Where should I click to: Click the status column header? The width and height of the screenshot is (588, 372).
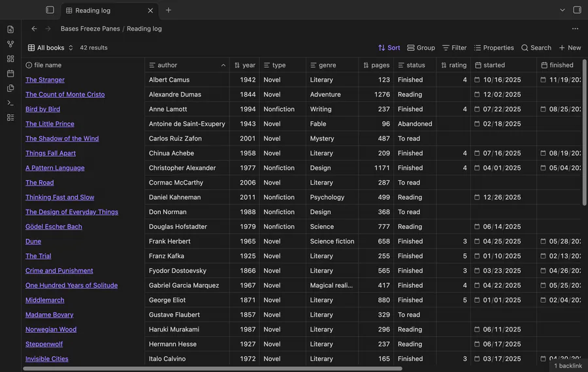(415, 65)
